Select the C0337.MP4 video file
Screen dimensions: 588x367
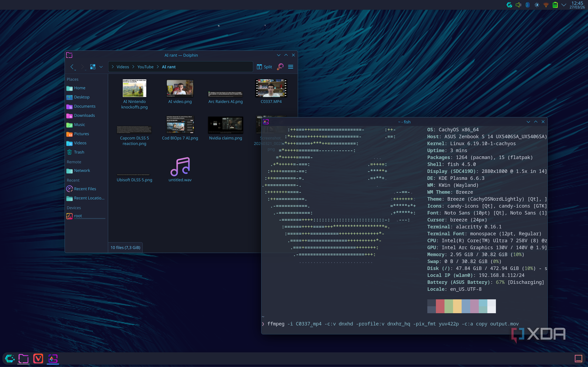click(x=271, y=91)
